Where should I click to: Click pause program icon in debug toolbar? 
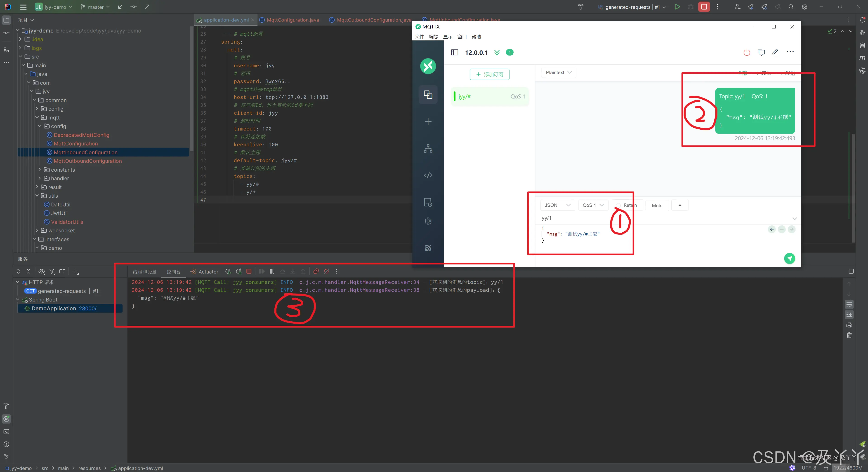(272, 271)
